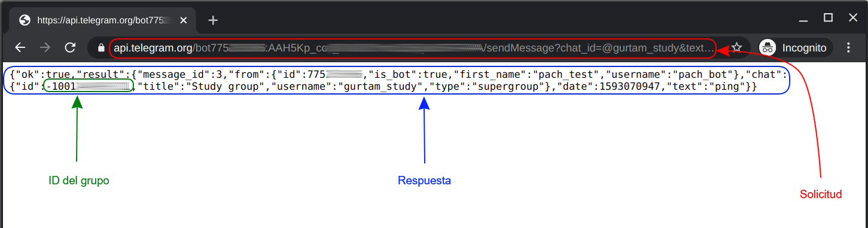The height and width of the screenshot is (228, 868).
Task: Bookmark this page with the star icon
Action: tap(737, 48)
